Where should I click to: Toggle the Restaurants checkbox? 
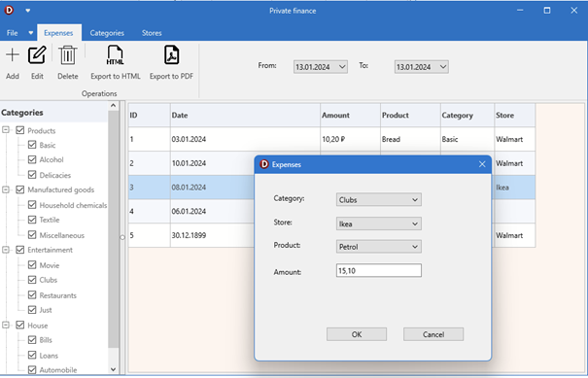click(32, 294)
